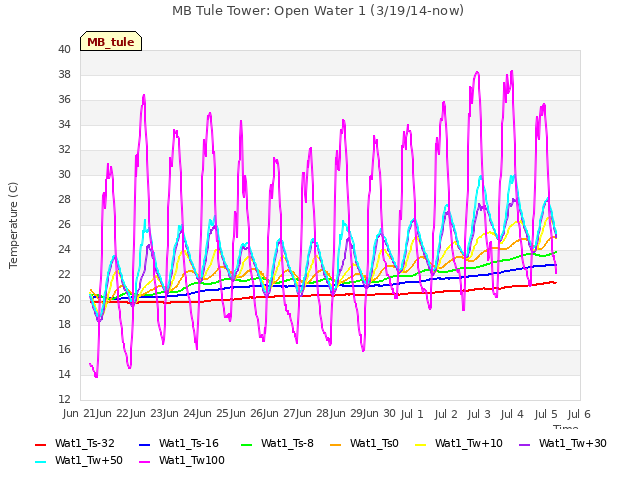Click the cyan Wat1_Tw+50 legend swatch
This screenshot has width=640, height=480.
click(x=40, y=462)
